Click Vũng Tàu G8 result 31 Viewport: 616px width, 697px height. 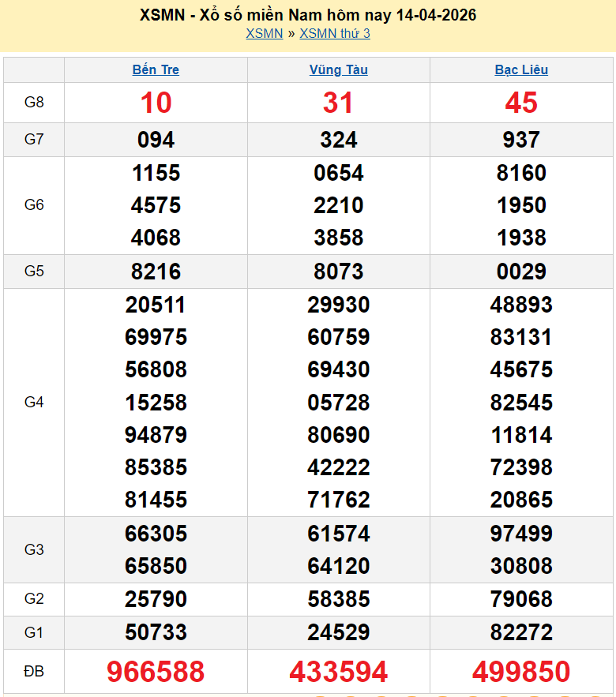click(338, 103)
